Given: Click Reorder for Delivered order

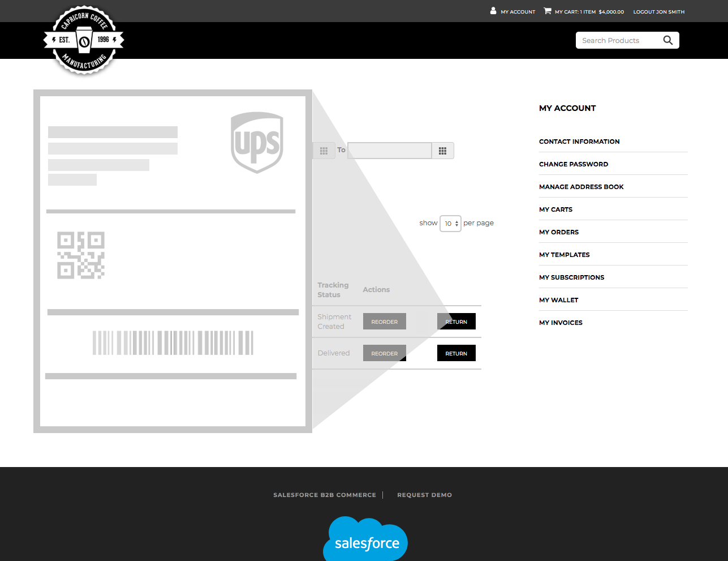Looking at the screenshot, I should point(385,353).
